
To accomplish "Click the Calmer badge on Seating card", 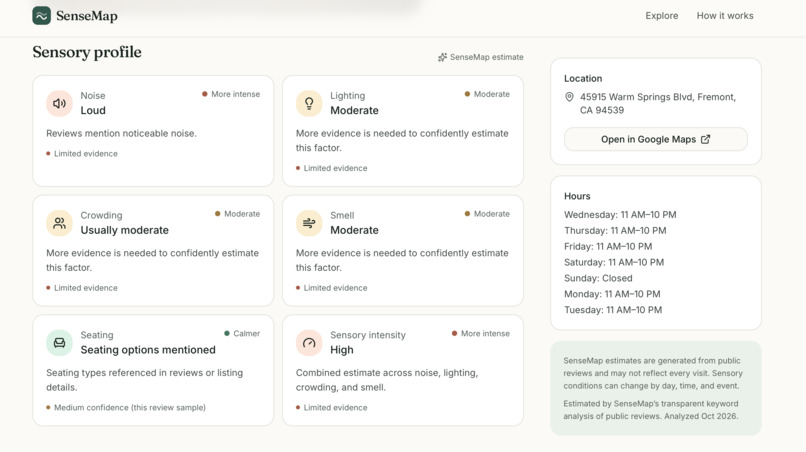I will [242, 334].
